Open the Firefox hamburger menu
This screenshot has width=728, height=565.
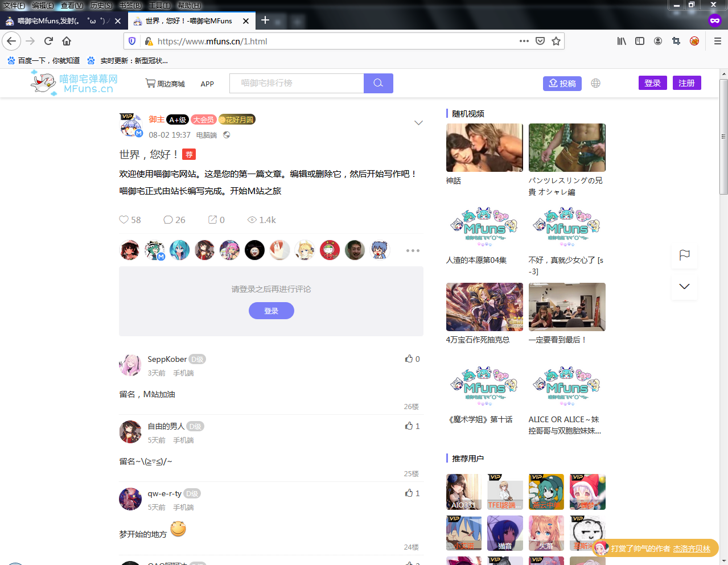717,41
